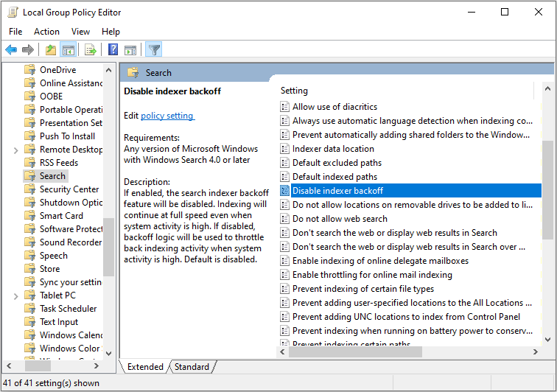
Task: Click the OneDrive folder icon in tree
Action: click(30, 70)
